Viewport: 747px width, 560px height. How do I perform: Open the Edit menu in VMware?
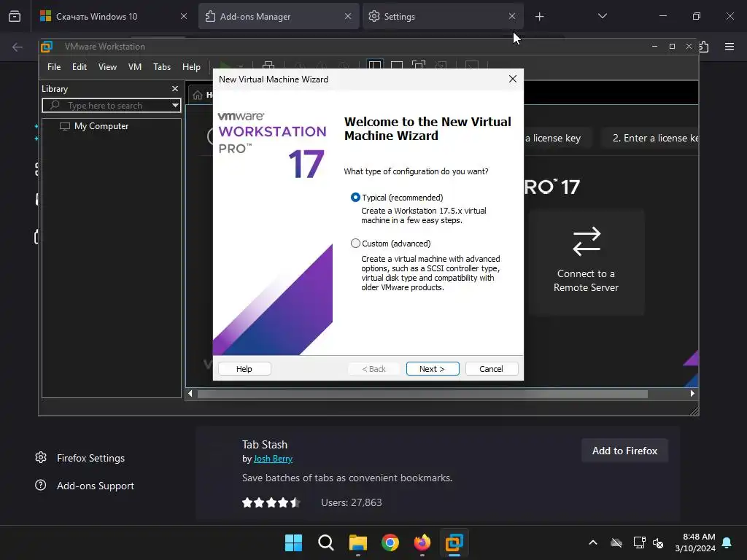click(79, 67)
